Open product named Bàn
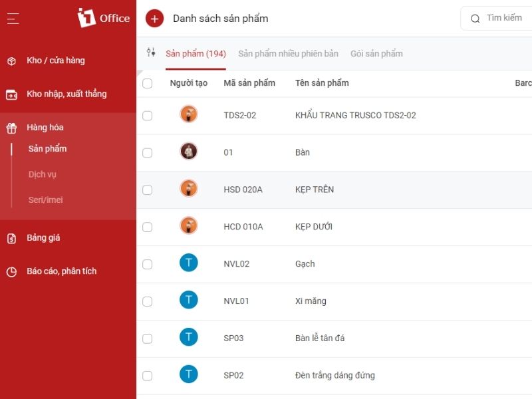The height and width of the screenshot is (399, 532). 303,152
